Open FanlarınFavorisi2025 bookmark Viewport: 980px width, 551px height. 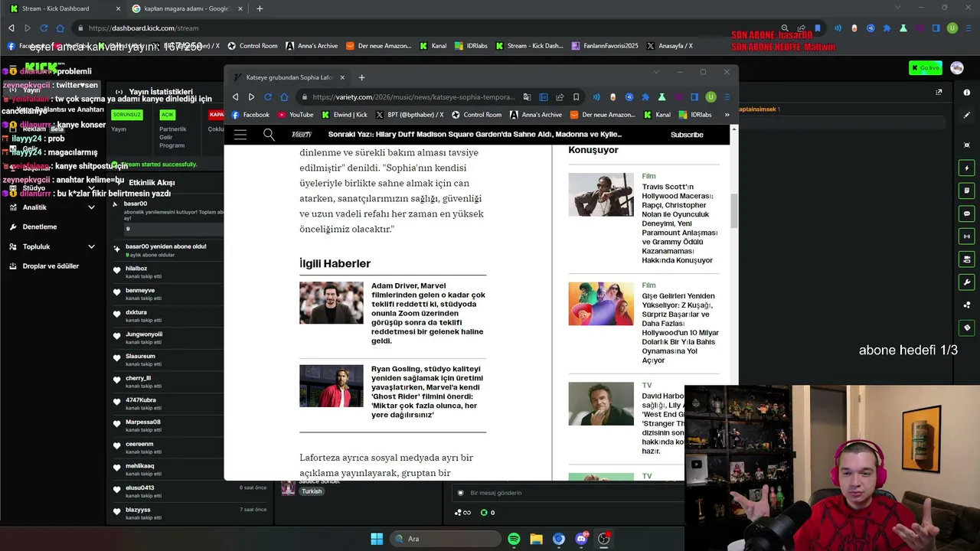pos(605,46)
